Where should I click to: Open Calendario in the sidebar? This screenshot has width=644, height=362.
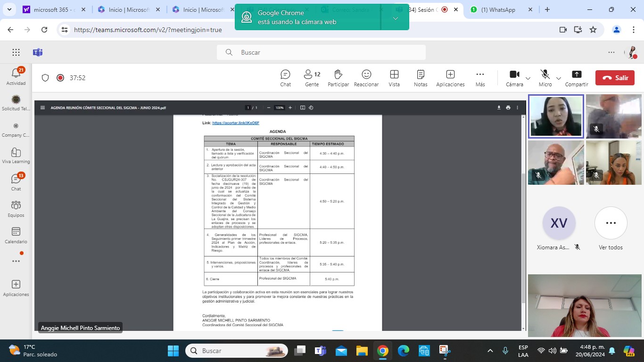pos(16,235)
